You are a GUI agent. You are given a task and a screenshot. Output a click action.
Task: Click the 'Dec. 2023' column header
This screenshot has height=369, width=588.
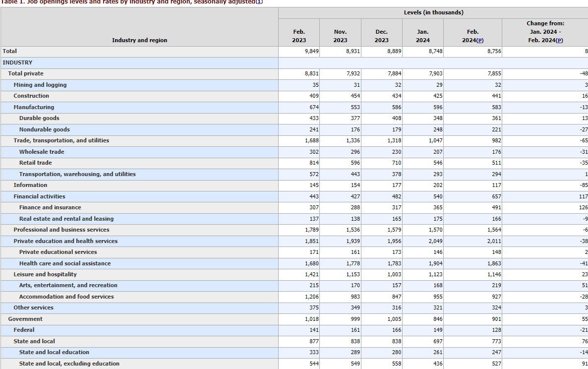(x=381, y=36)
